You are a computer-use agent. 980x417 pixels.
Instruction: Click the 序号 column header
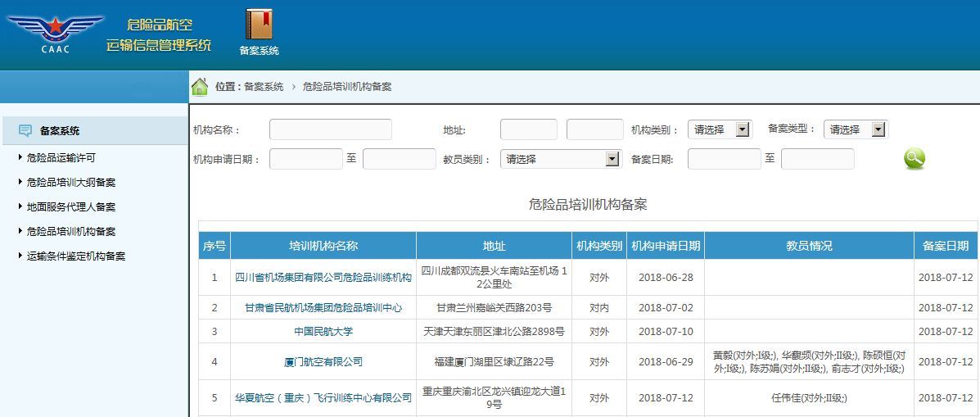tap(215, 246)
